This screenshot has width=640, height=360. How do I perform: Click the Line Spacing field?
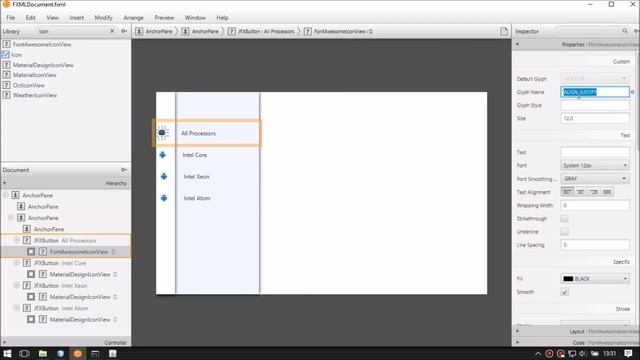tap(595, 245)
